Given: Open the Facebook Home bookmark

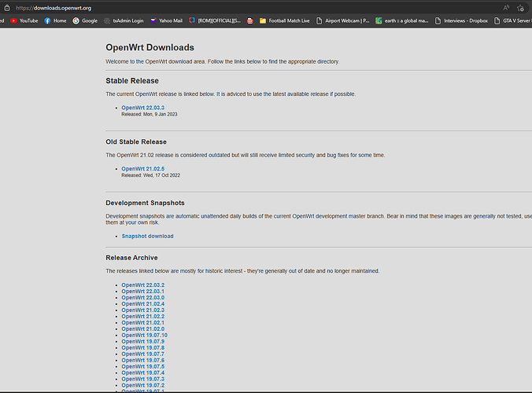Looking at the screenshot, I should 55,20.
